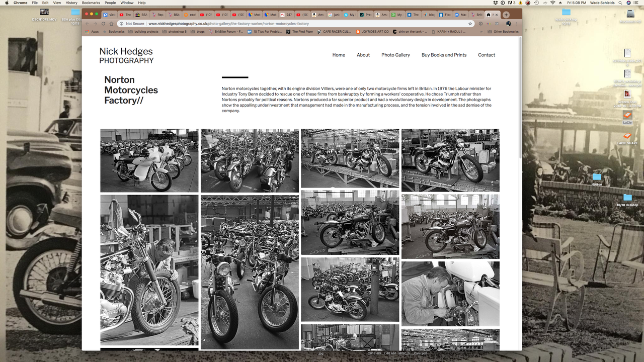Screen dimensions: 644x362
Task: Go to the Home page link
Action: click(339, 55)
